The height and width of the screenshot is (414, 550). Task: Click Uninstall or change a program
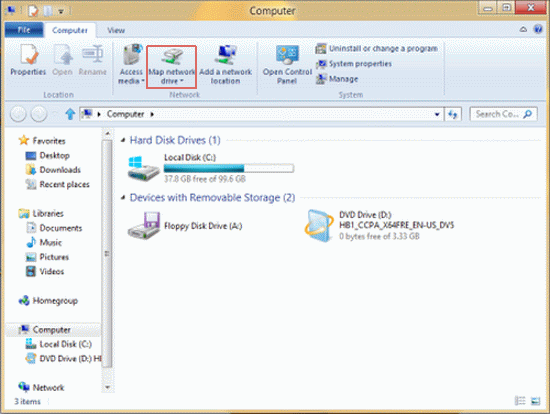376,48
